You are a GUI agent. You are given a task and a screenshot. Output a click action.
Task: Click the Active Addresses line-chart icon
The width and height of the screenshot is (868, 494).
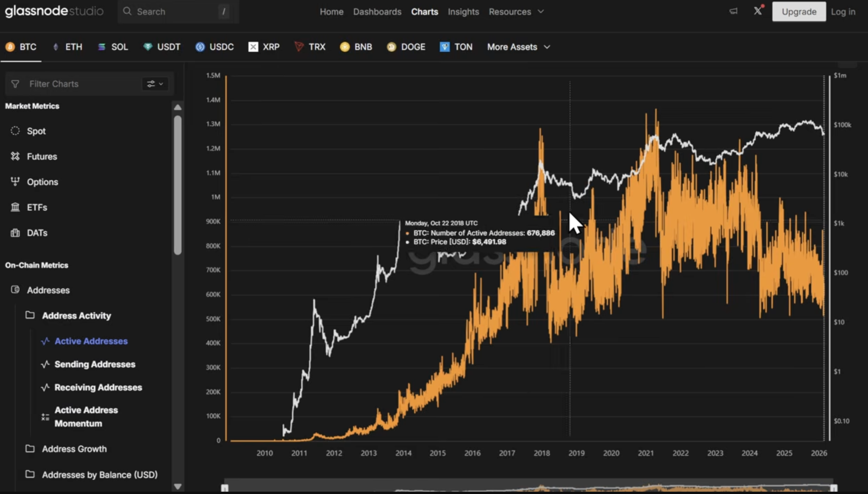[x=45, y=341]
